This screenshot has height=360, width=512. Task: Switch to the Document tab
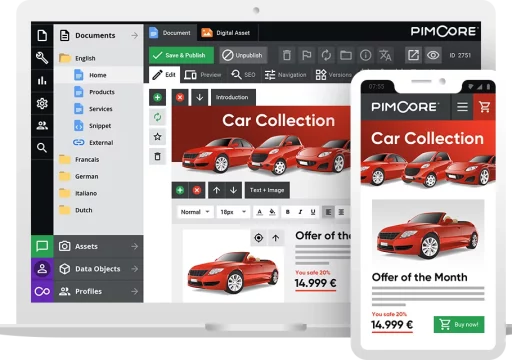170,33
